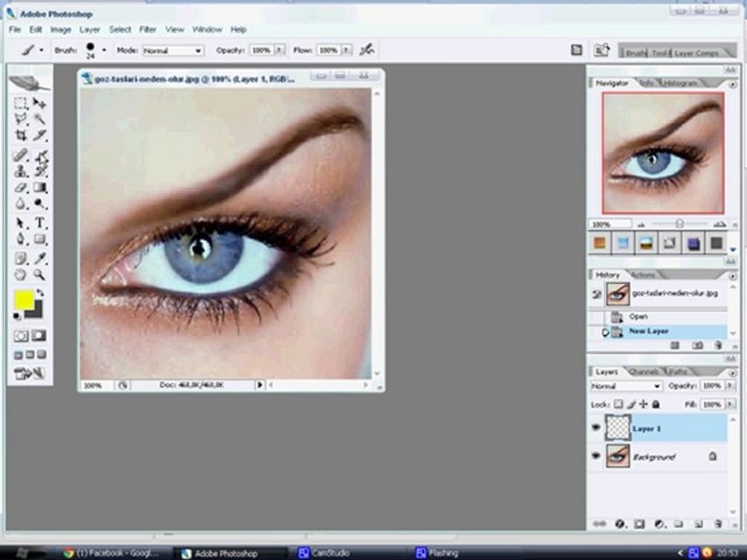
Task: Toggle lock transparent pixels checkbox
Action: pos(618,404)
